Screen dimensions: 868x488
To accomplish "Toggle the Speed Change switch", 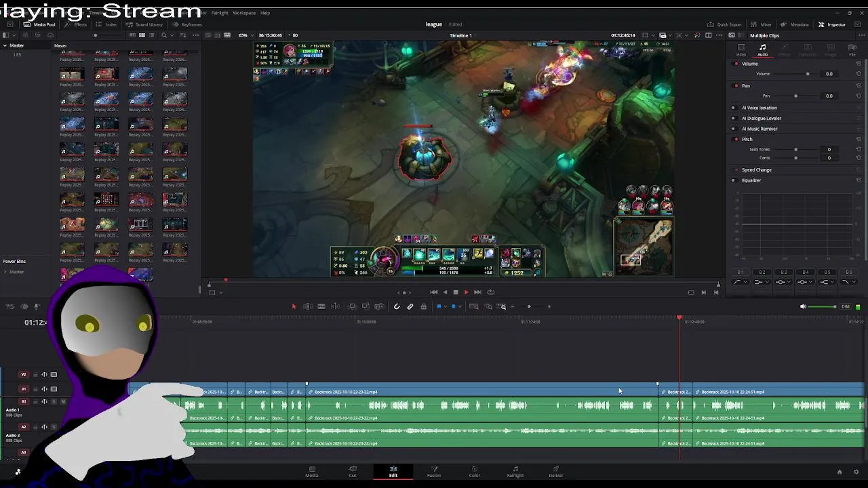I will pyautogui.click(x=736, y=169).
